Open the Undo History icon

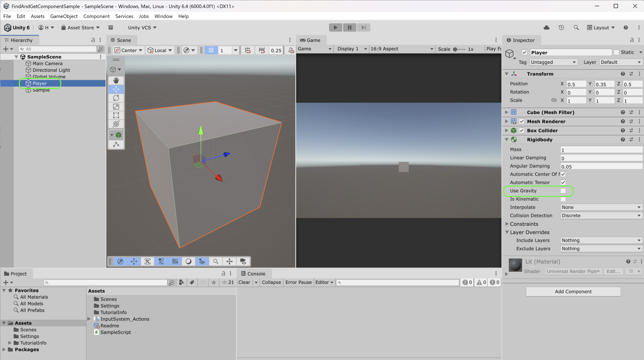pos(561,27)
